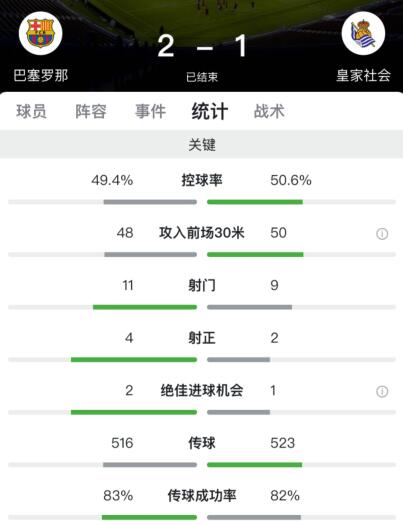Switch to the 球员 tab

click(31, 111)
